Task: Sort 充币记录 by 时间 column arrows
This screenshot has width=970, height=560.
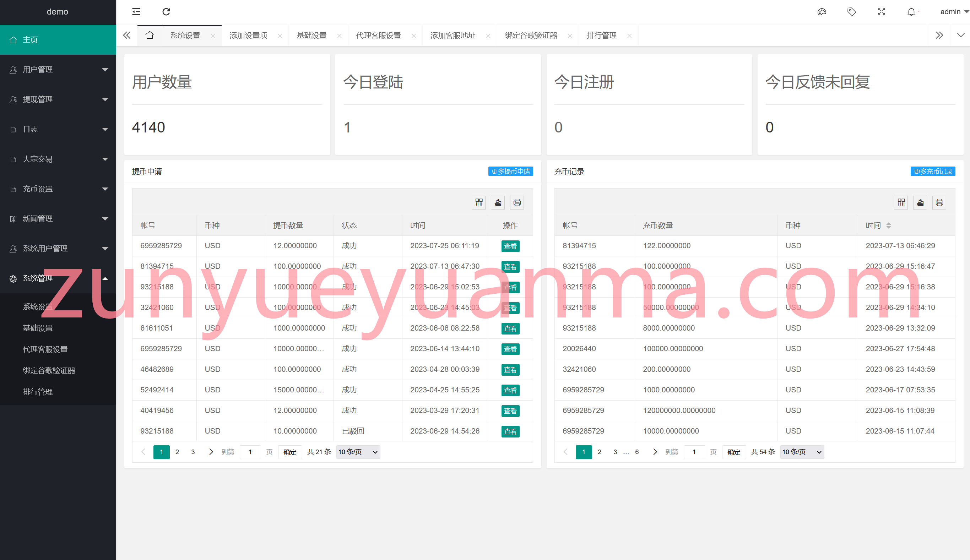Action: tap(888, 225)
